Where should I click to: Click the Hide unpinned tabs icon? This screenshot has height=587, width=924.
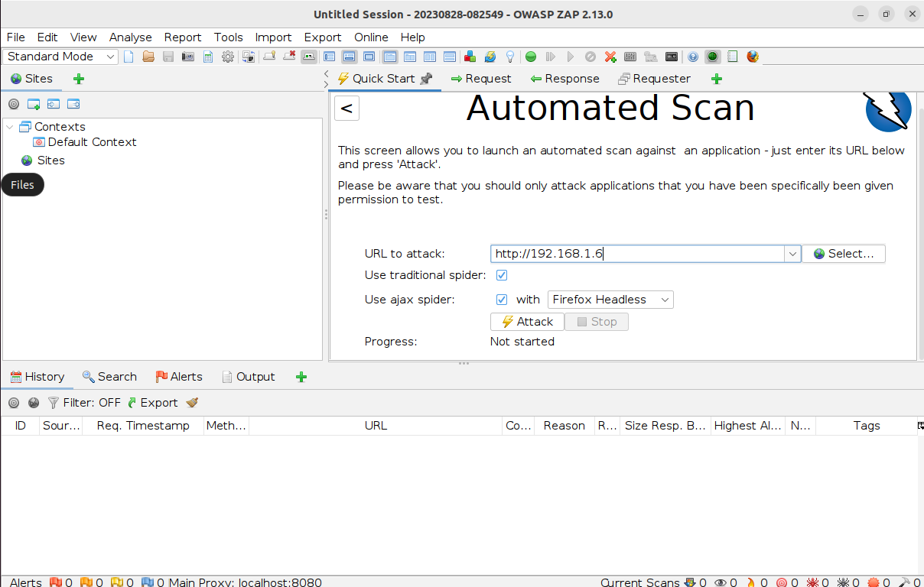(x=289, y=57)
